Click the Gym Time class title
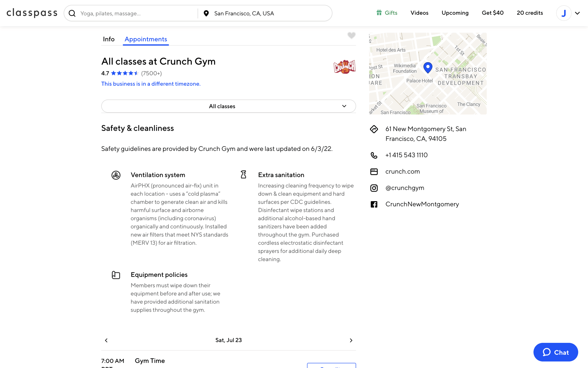The height and width of the screenshot is (368, 588). (150, 361)
